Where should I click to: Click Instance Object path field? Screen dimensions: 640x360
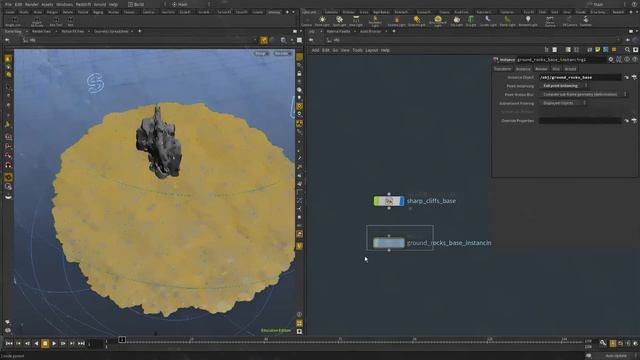pos(580,77)
